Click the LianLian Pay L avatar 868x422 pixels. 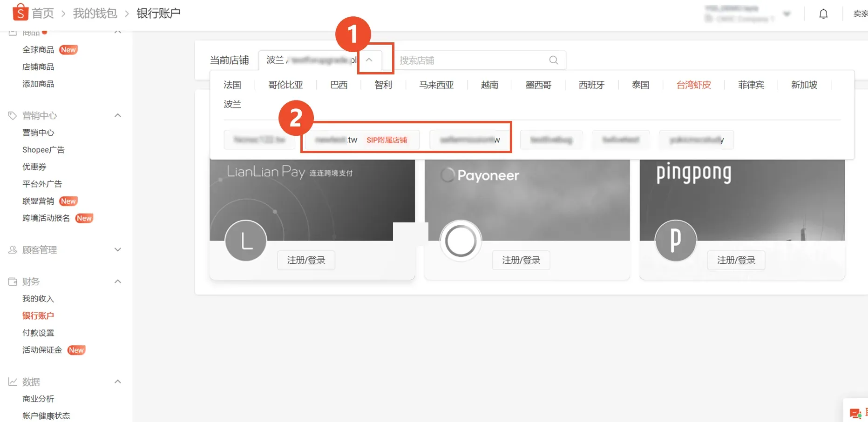tap(245, 241)
